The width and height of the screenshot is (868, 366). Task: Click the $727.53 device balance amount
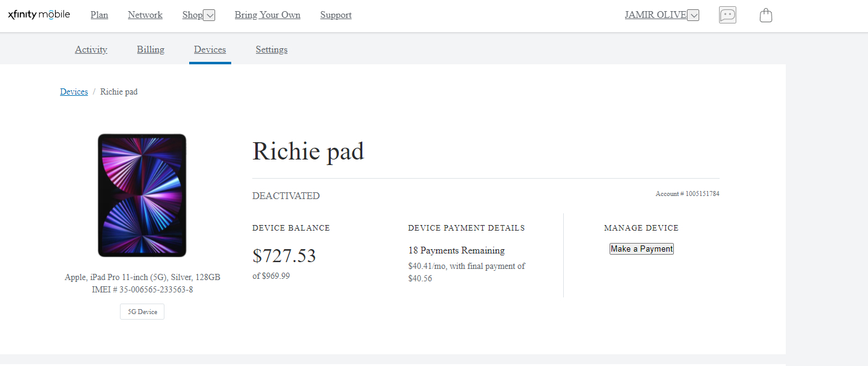click(x=284, y=255)
